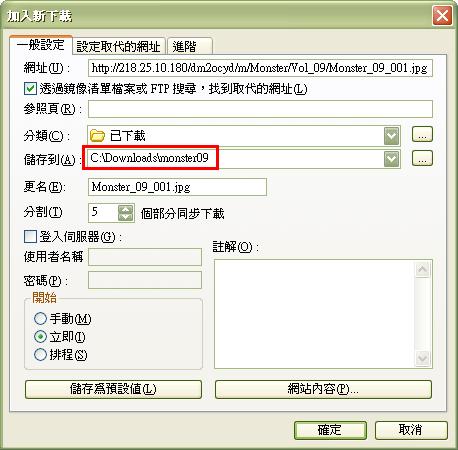Open the 進階 advanced tab
The image size is (458, 450).
coord(189,46)
